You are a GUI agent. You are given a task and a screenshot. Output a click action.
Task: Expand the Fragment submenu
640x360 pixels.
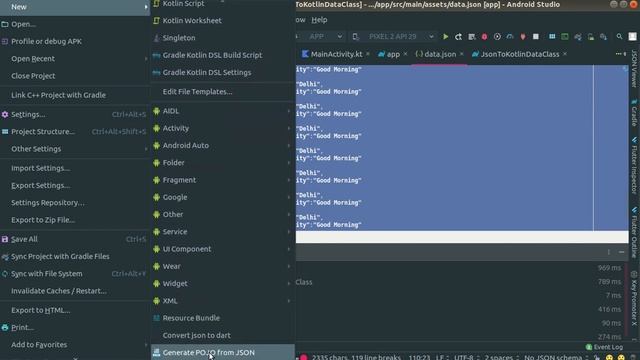[222, 180]
